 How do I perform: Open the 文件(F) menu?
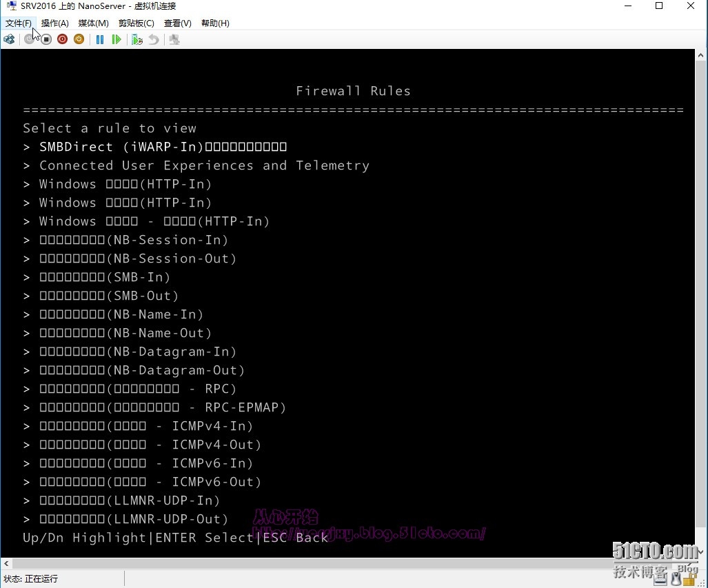(18, 23)
